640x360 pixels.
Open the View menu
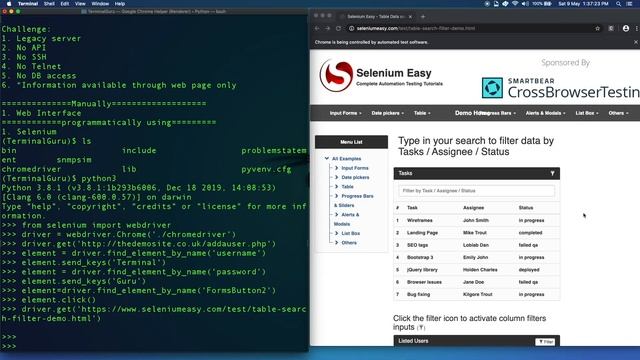(x=80, y=4)
